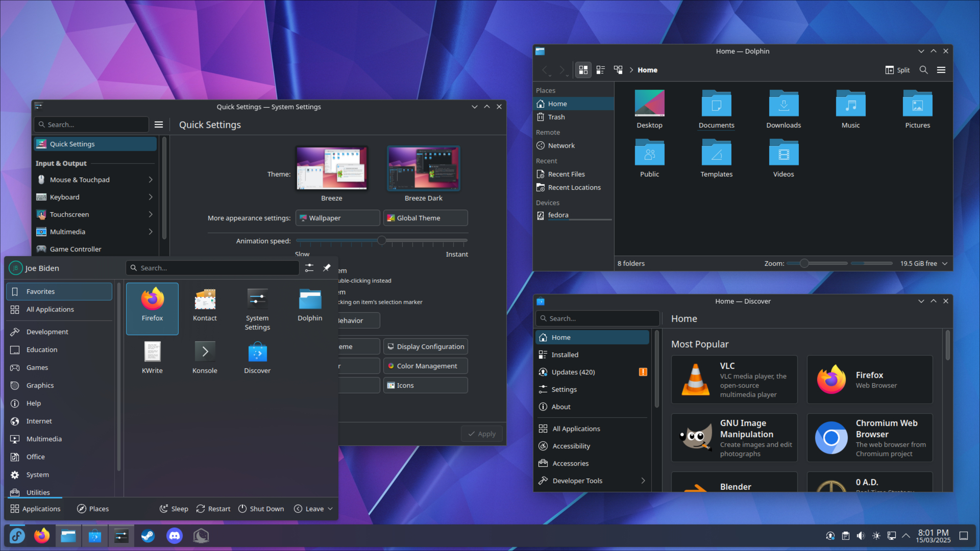Click the Shut Down button
The width and height of the screenshot is (980, 551).
pyautogui.click(x=261, y=509)
